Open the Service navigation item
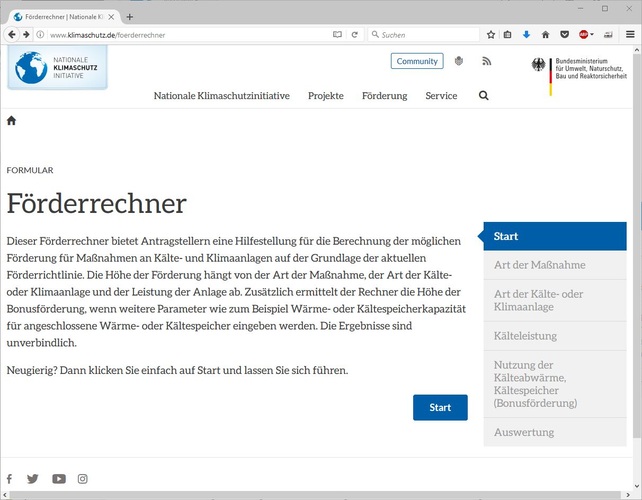Image resolution: width=642 pixels, height=500 pixels. coord(441,96)
